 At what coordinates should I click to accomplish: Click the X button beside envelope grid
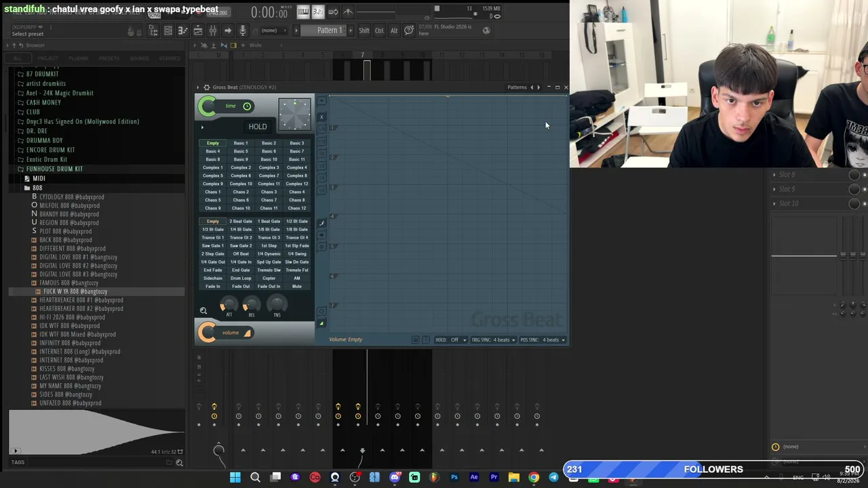point(321,117)
